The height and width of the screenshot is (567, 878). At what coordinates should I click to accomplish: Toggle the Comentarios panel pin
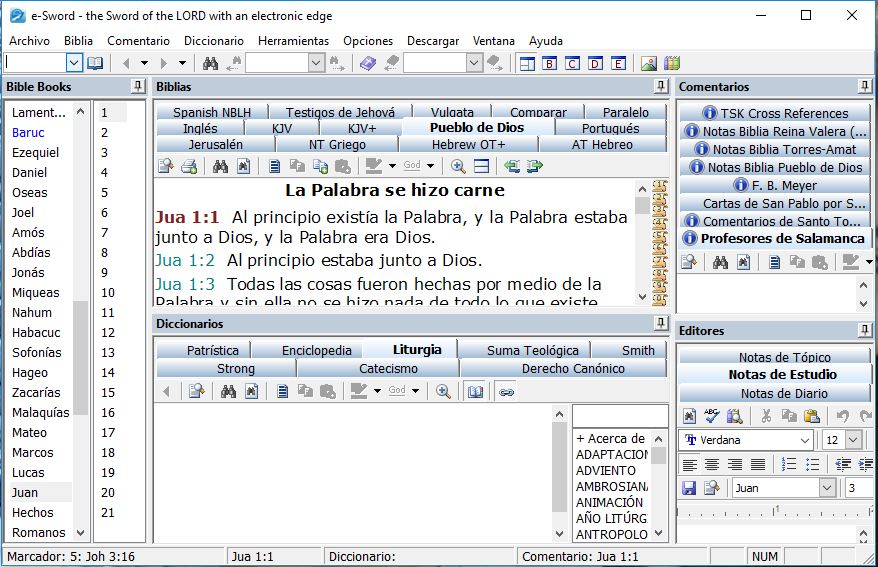point(864,86)
